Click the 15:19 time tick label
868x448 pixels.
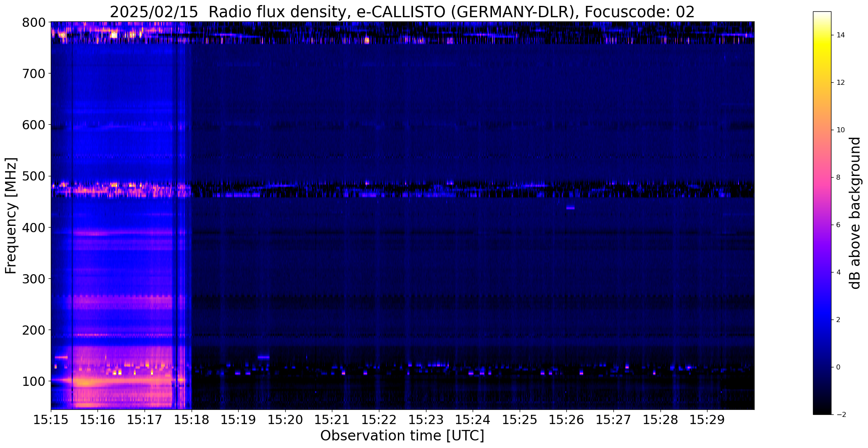tap(239, 420)
